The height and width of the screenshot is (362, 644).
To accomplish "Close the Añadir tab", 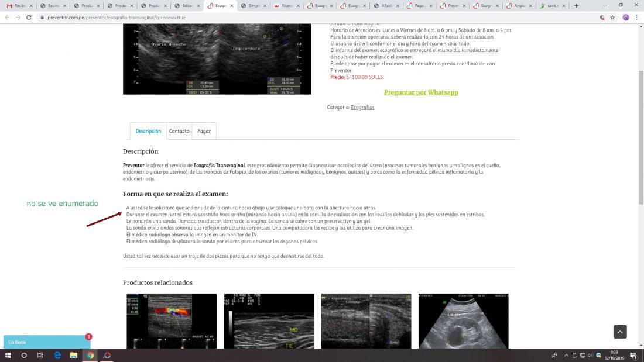I will coord(398,6).
